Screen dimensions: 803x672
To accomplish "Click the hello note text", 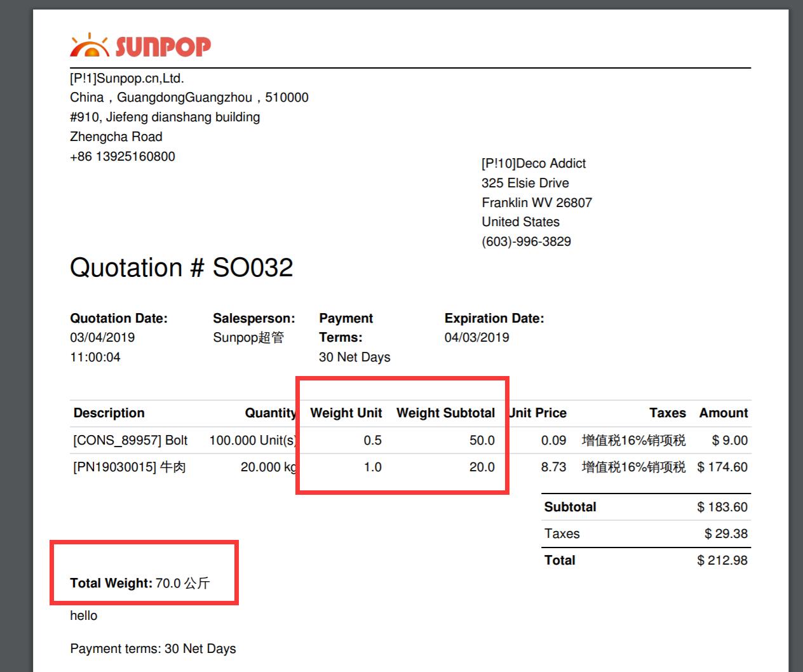I will [x=84, y=615].
